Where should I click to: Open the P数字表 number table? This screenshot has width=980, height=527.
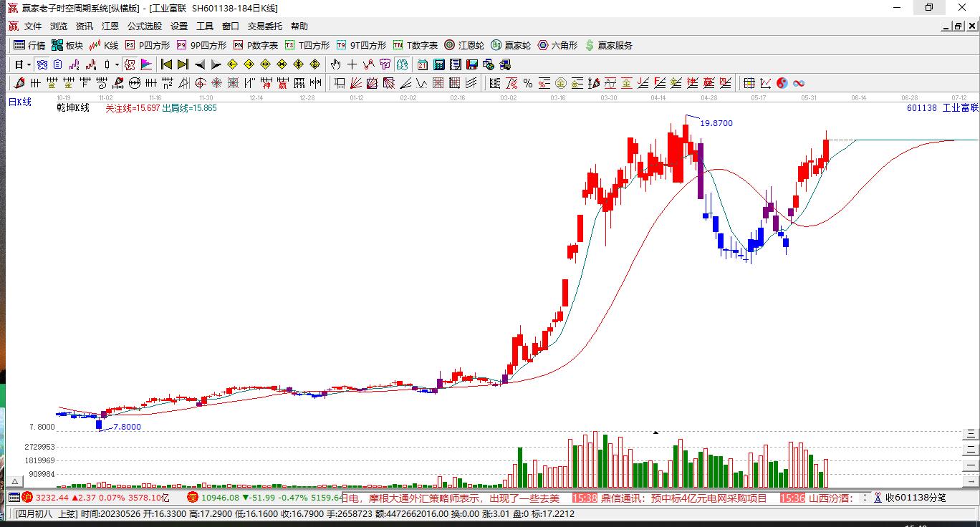[256, 45]
